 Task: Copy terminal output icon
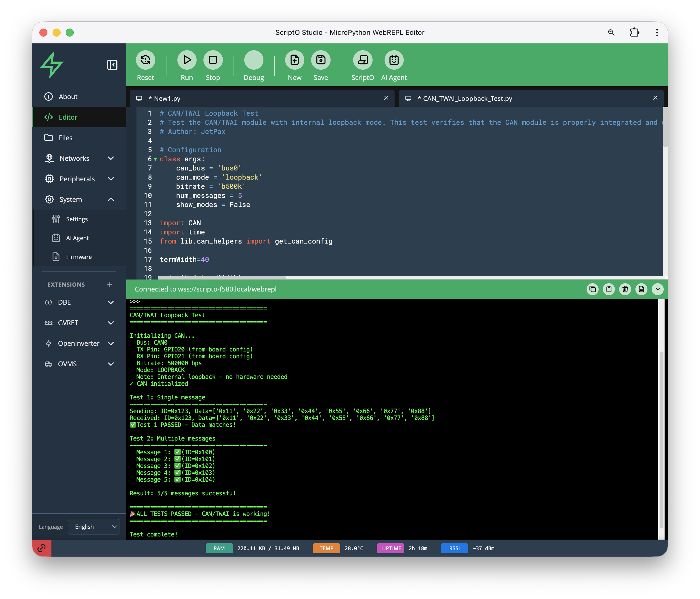coord(592,289)
